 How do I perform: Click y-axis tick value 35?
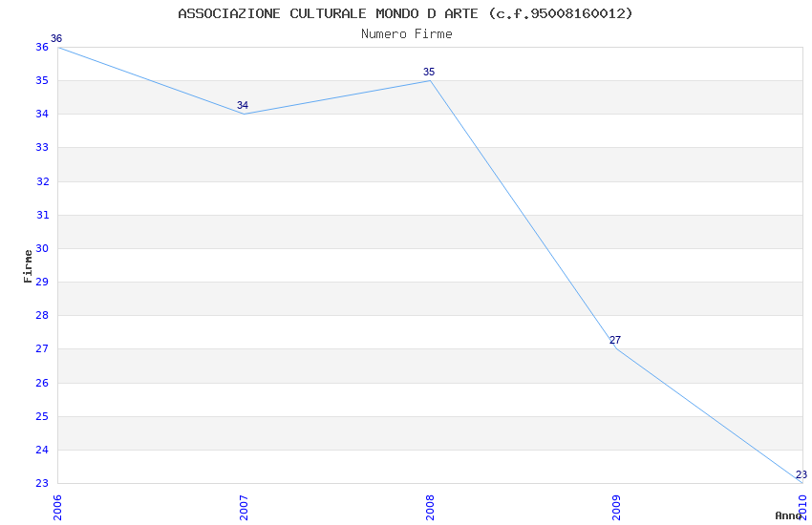42,81
